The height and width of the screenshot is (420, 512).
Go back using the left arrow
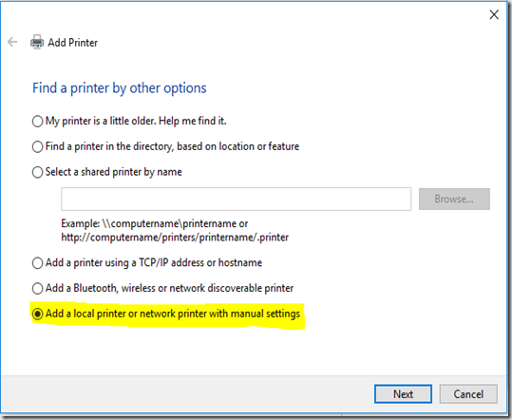12,42
